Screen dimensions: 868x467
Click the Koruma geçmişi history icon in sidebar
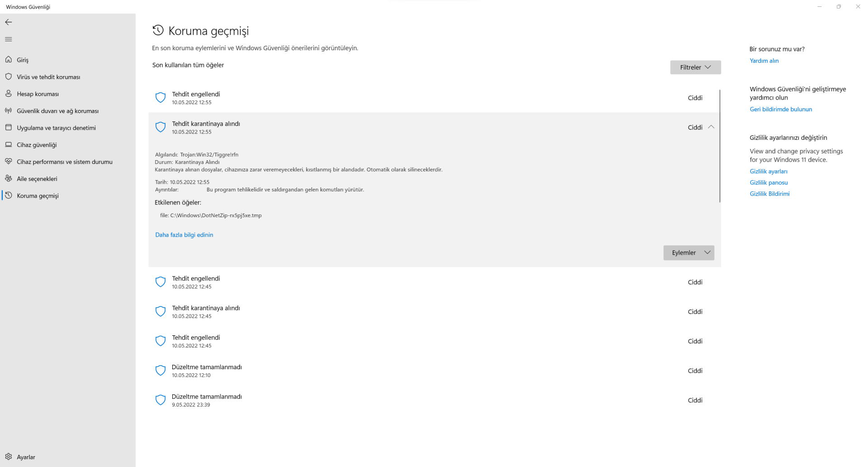(9, 195)
